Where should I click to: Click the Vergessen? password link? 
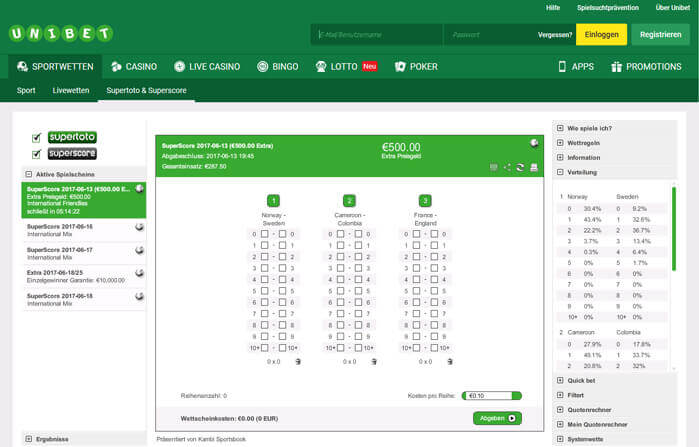pyautogui.click(x=555, y=35)
